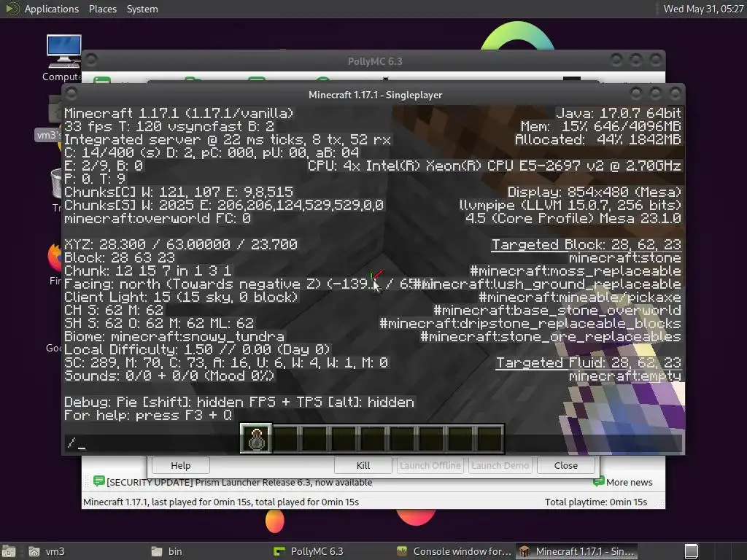Switch to Minecraft 1.17.1 taskbar entry
747x560 pixels.
(x=576, y=551)
